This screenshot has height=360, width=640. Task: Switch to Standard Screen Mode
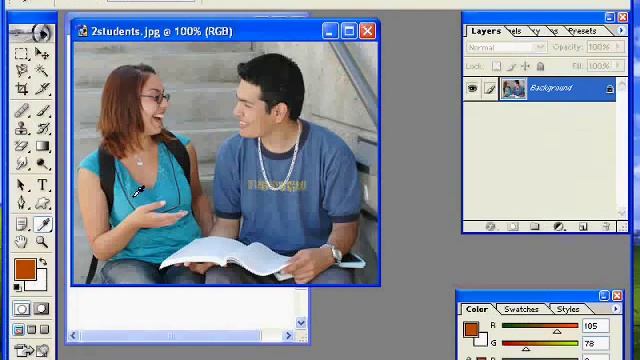tap(18, 329)
